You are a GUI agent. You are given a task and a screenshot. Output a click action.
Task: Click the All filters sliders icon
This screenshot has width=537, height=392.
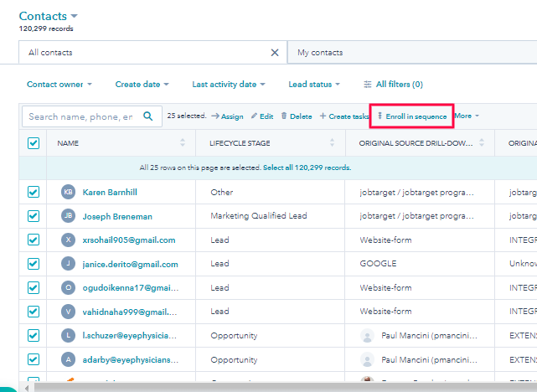pos(368,85)
